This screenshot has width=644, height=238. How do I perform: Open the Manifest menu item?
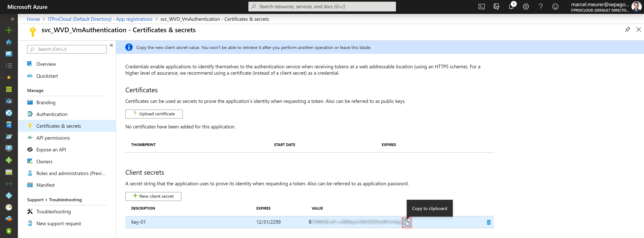pos(45,185)
